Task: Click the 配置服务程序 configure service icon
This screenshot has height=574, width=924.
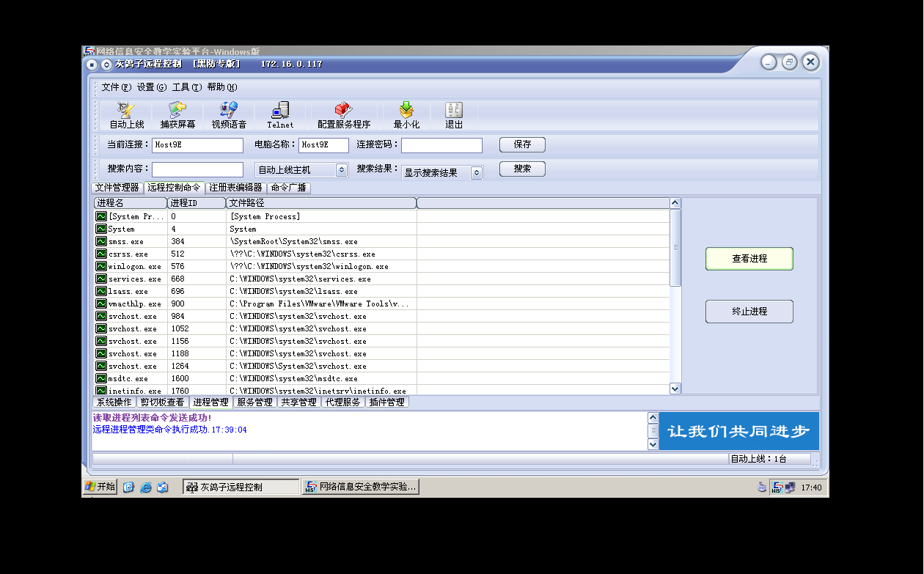Action: (342, 115)
